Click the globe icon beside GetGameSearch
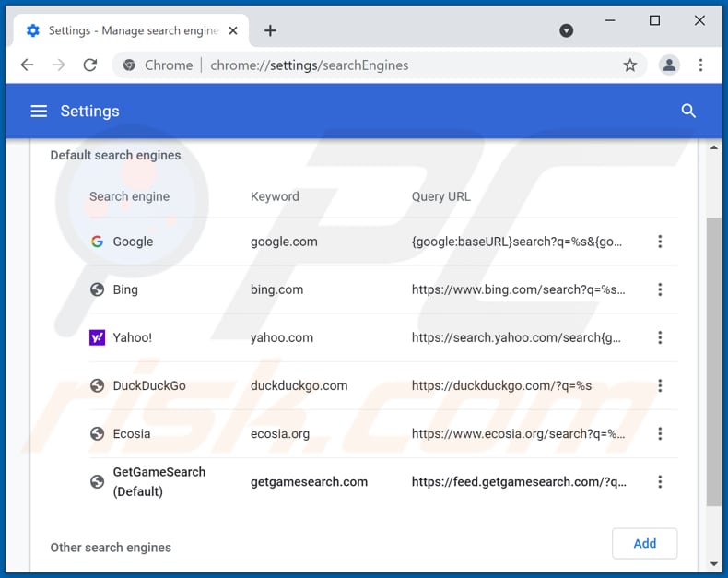Image resolution: width=728 pixels, height=578 pixels. tap(97, 482)
